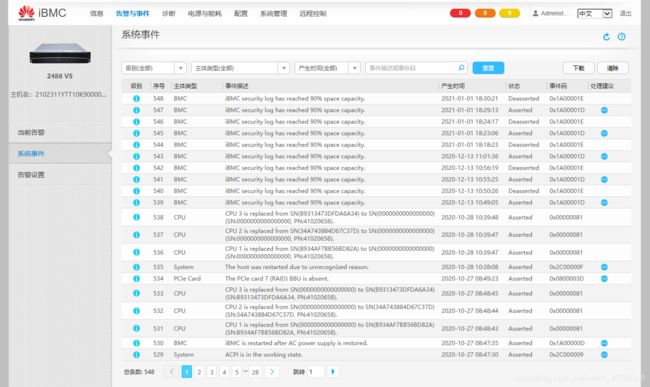Click the 下载 download button

tap(579, 68)
